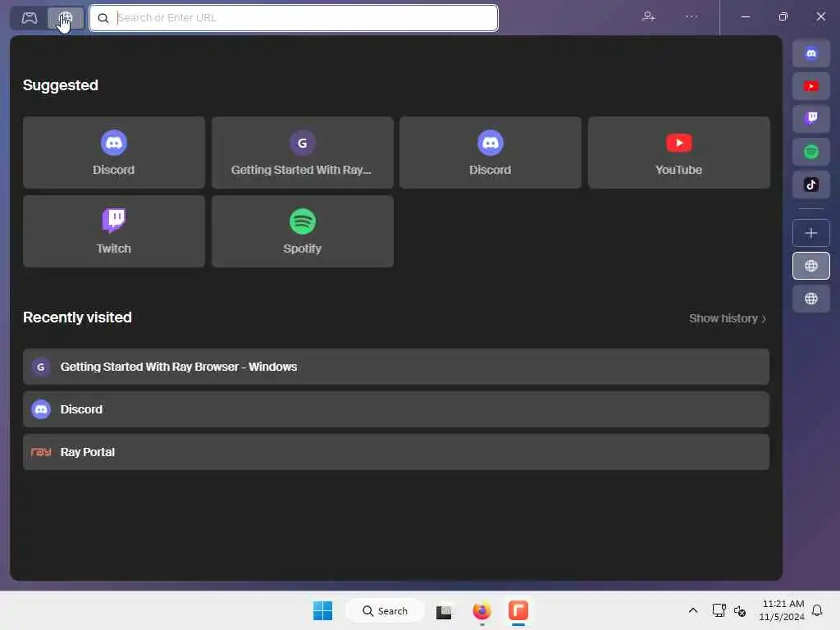Open the Discord recently visited entry
840x630 pixels.
396,409
